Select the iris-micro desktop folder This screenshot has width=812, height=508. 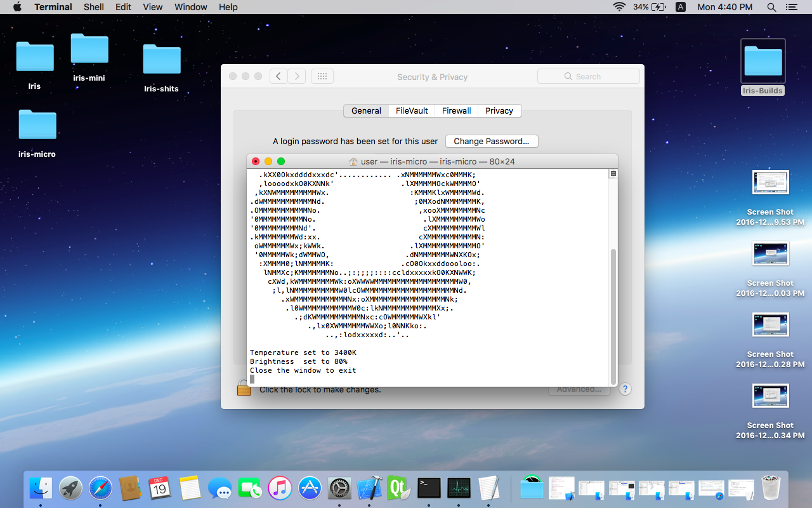pyautogui.click(x=37, y=133)
